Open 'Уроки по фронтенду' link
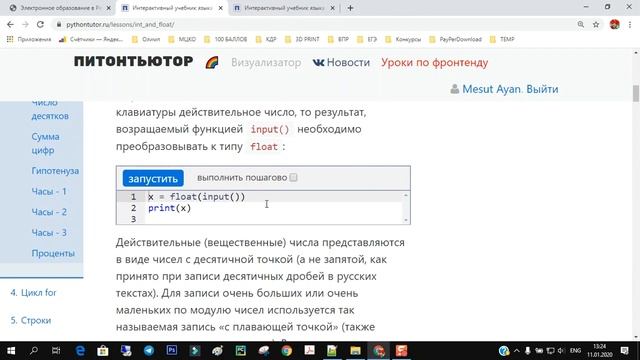This screenshot has width=640, height=360. 435,62
